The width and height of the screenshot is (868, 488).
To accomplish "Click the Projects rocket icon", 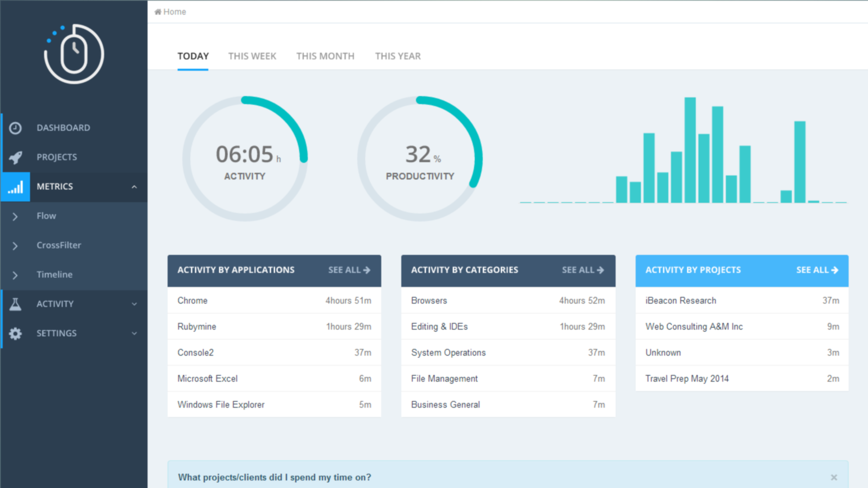I will [x=15, y=157].
